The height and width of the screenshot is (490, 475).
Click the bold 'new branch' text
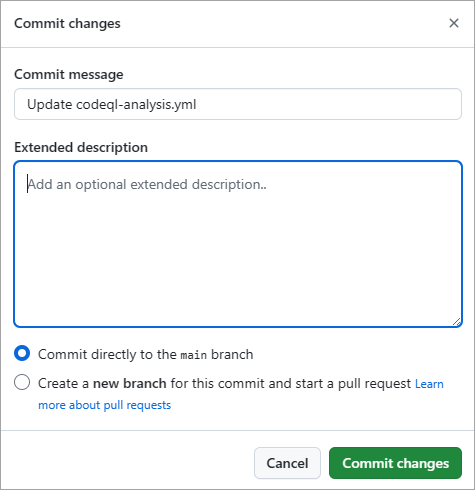click(x=130, y=383)
